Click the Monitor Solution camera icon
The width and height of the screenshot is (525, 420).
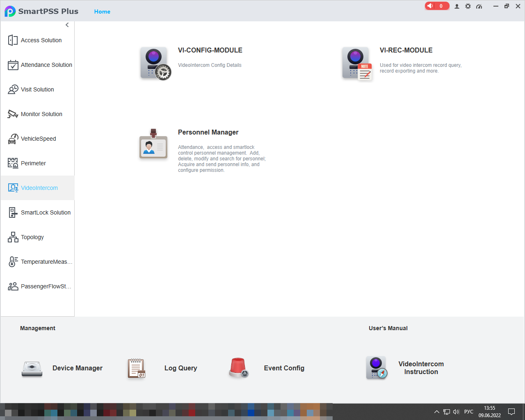13,114
